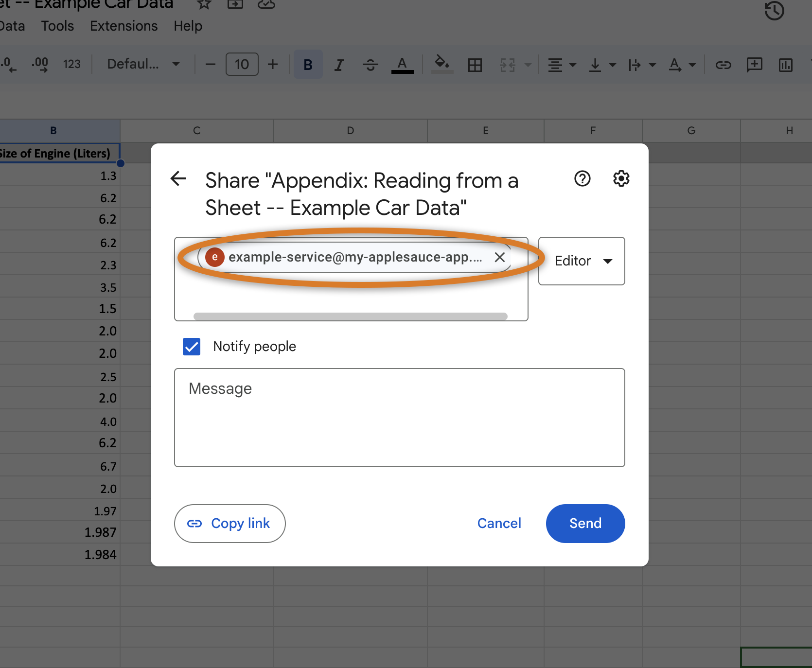The width and height of the screenshot is (812, 668).
Task: Go back with the arrow icon
Action: 178,179
